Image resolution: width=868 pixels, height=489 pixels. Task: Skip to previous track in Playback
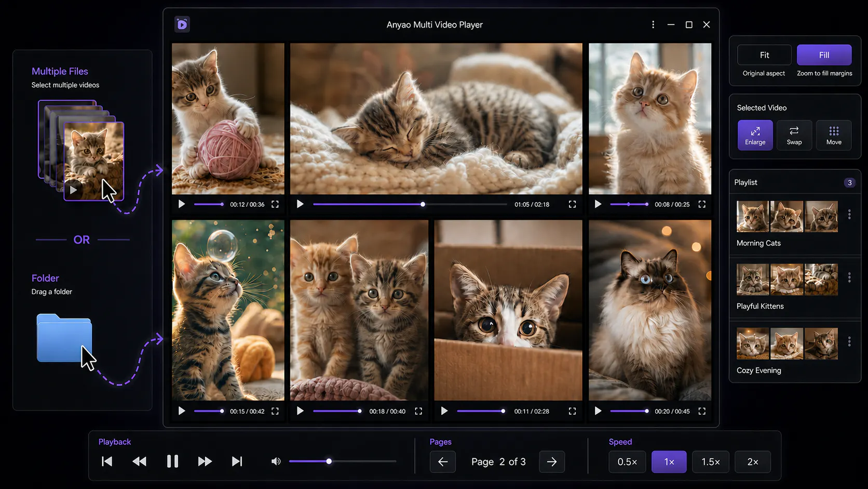107,461
